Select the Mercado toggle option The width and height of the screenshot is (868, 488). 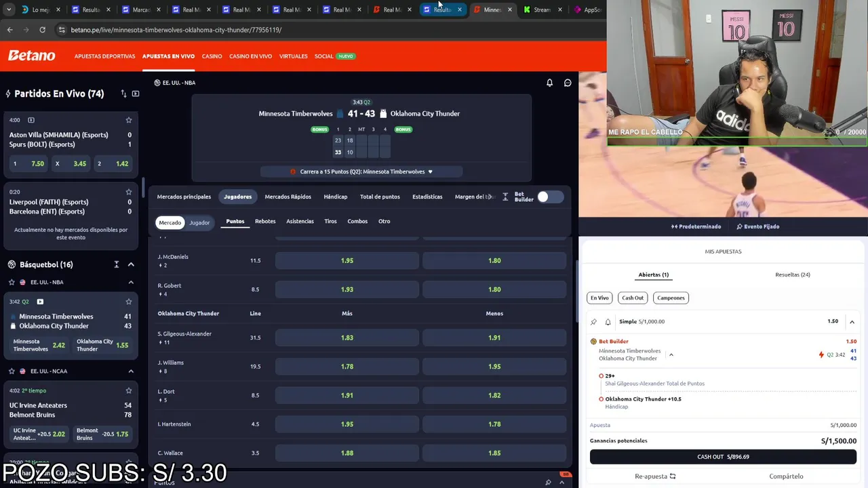pyautogui.click(x=170, y=222)
